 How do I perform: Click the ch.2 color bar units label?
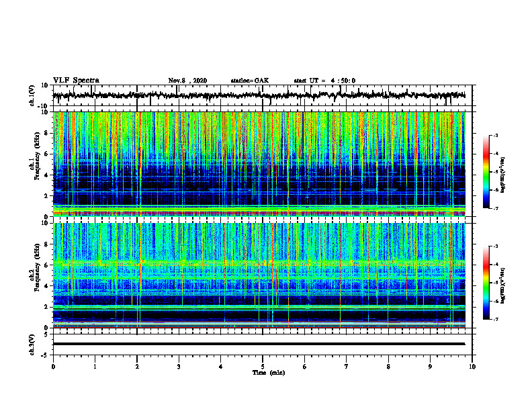[503, 285]
